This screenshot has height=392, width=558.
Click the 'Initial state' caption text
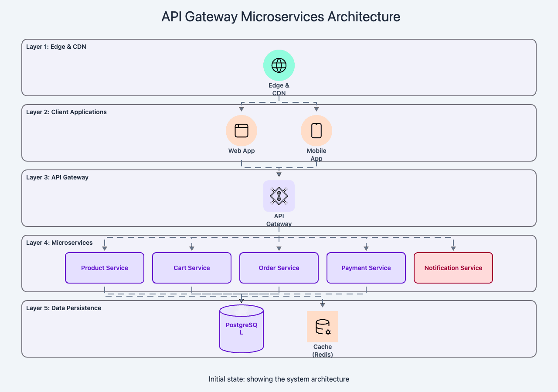tap(279, 379)
